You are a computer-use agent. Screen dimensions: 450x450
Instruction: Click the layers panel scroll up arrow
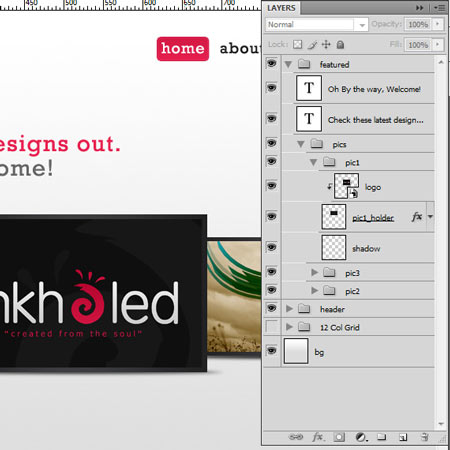point(441,62)
